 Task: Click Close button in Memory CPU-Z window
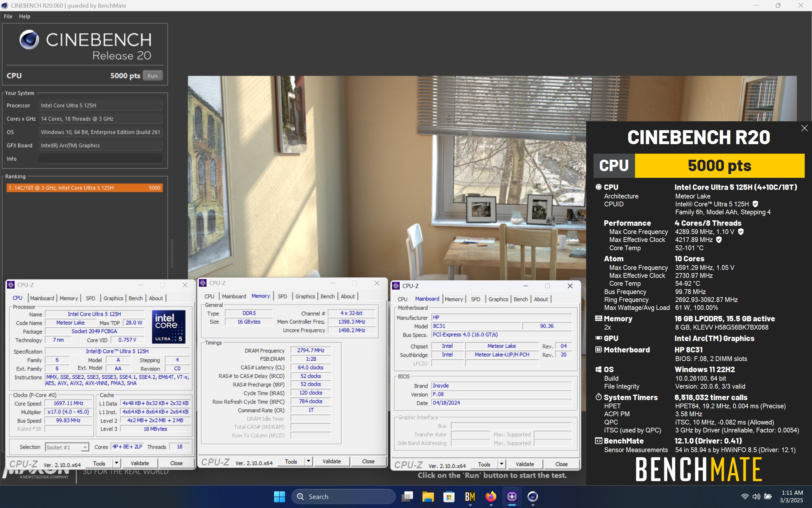(x=368, y=461)
